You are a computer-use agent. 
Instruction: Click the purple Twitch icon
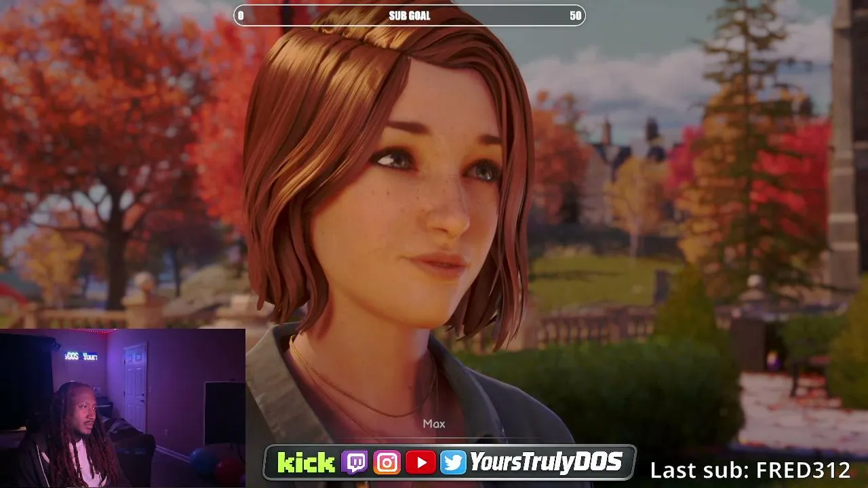click(x=355, y=463)
